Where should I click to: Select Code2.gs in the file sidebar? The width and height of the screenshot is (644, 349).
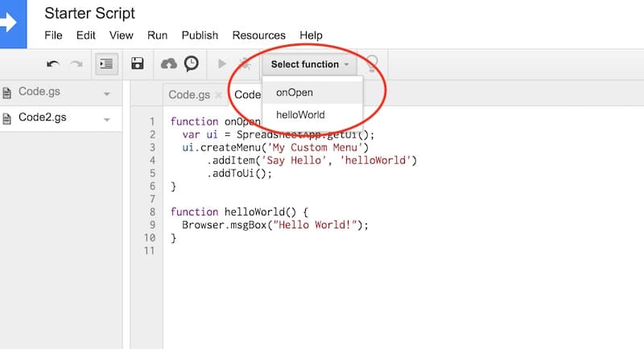point(42,118)
